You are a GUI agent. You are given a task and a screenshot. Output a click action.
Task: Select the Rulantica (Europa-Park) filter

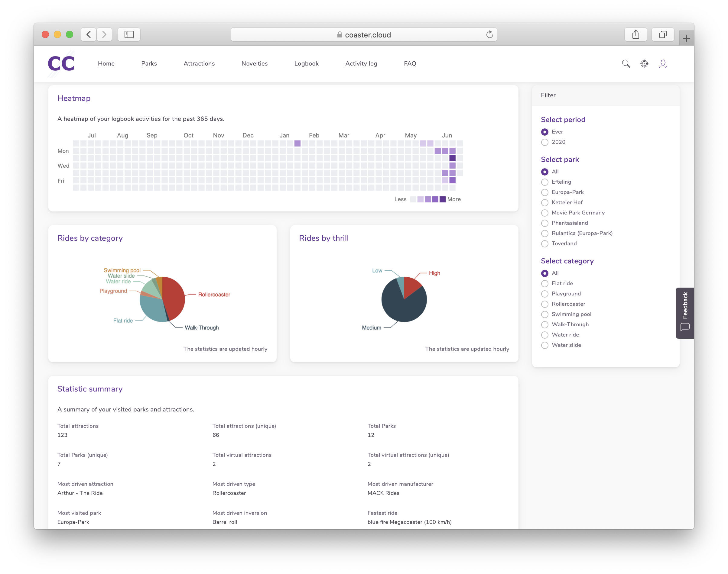point(544,234)
